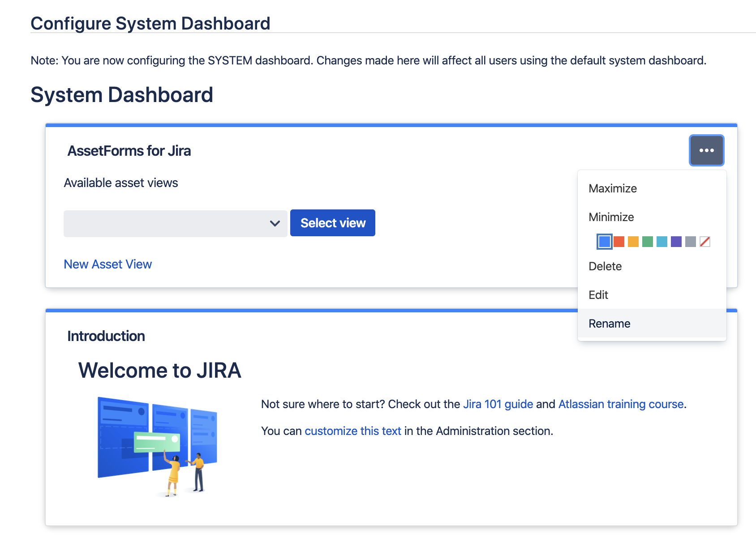756x554 pixels.
Task: Click the Welcome to JIRA heading
Action: (160, 371)
